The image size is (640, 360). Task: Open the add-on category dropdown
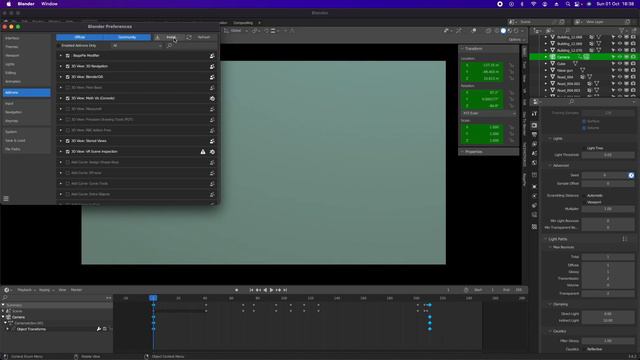tap(137, 46)
